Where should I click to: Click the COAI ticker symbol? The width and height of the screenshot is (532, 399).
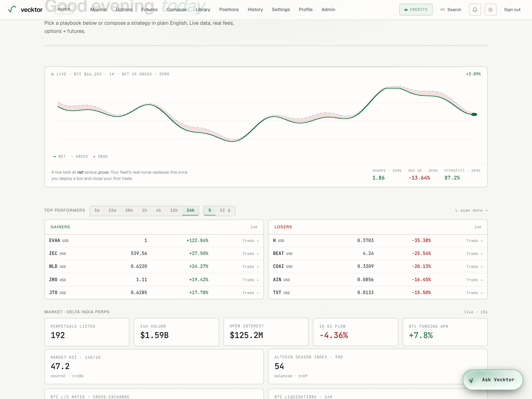pos(279,267)
